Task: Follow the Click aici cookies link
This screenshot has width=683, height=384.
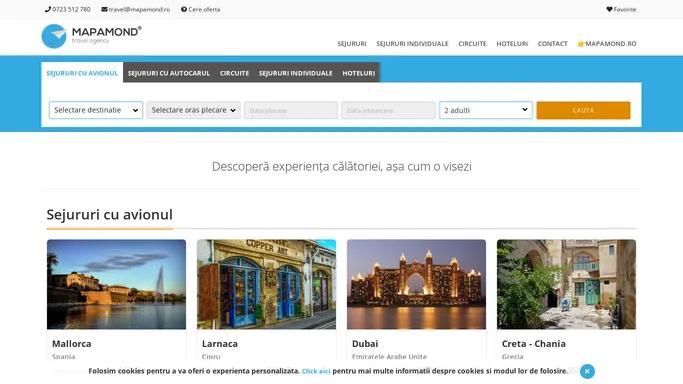Action: [x=316, y=371]
